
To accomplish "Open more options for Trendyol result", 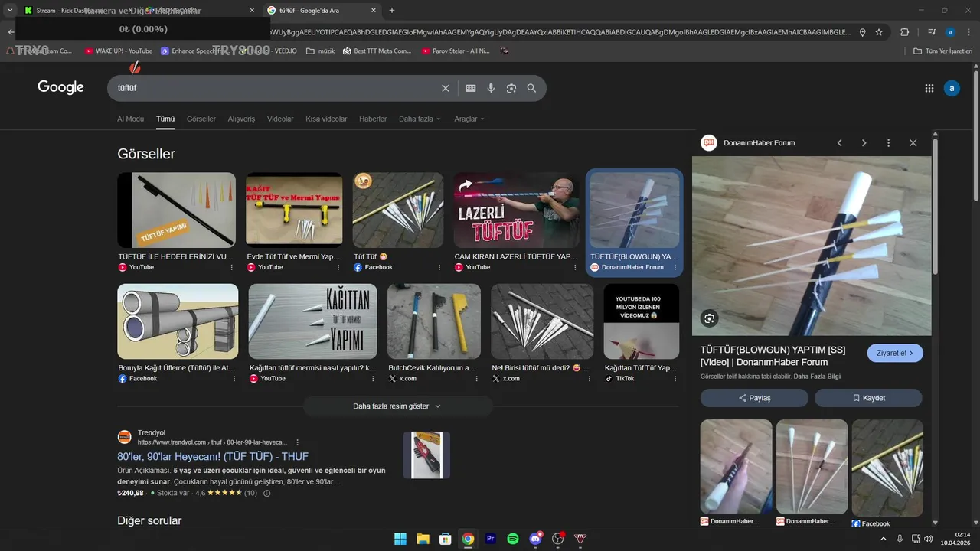I will 298,442.
